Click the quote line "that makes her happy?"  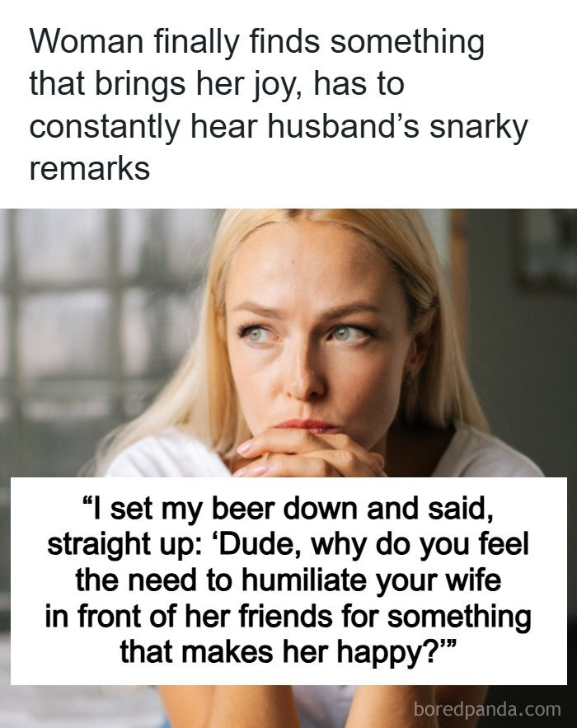click(x=288, y=652)
